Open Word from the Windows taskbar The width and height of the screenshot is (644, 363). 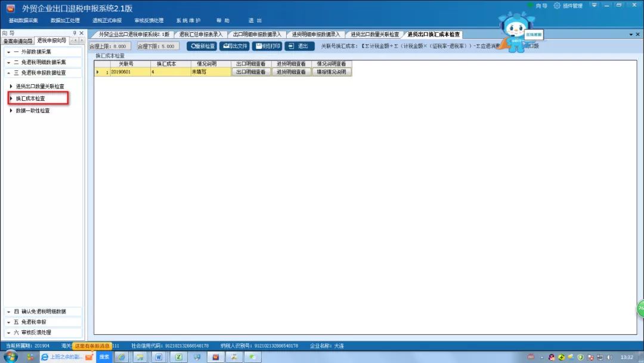coord(159,357)
